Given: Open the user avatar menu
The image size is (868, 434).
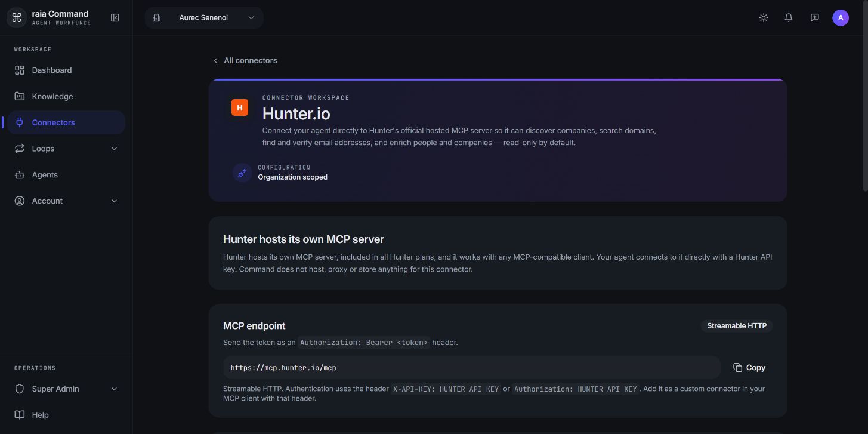Looking at the screenshot, I should [841, 18].
